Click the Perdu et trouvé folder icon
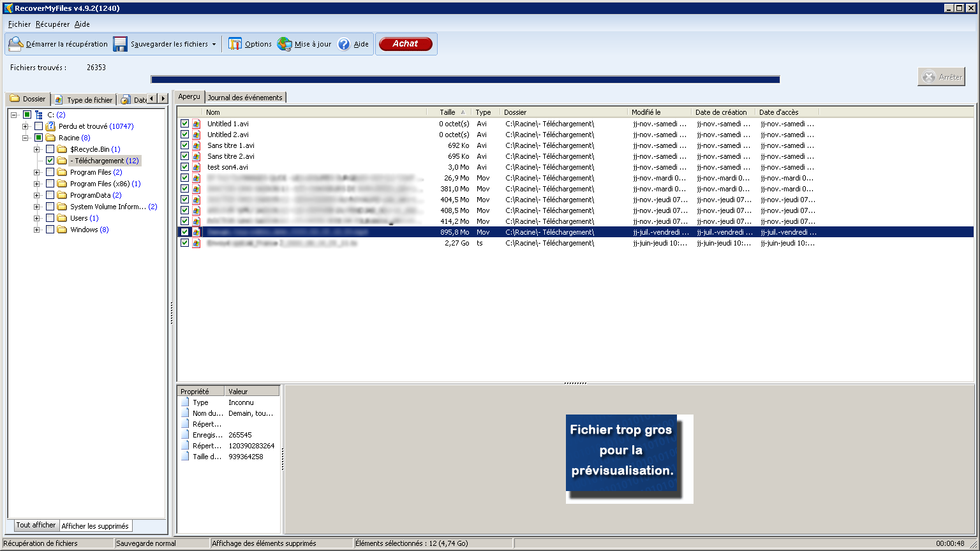The height and width of the screenshot is (551, 980). point(50,126)
